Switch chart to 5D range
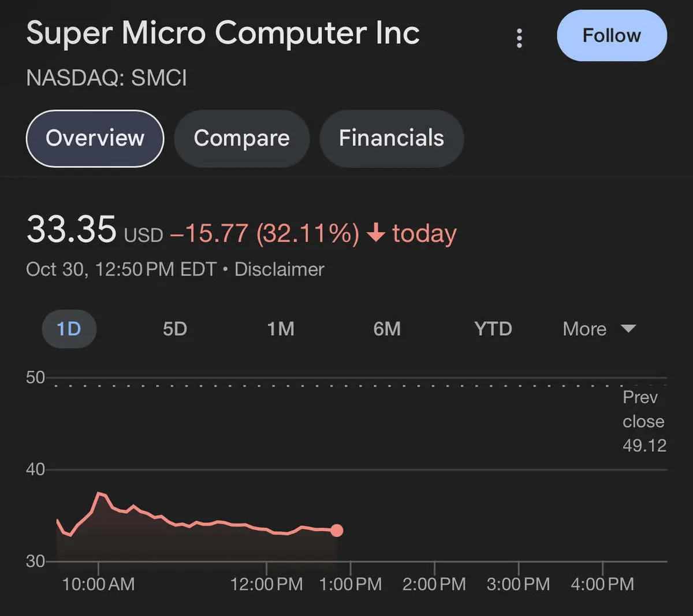The width and height of the screenshot is (693, 616). (x=175, y=329)
